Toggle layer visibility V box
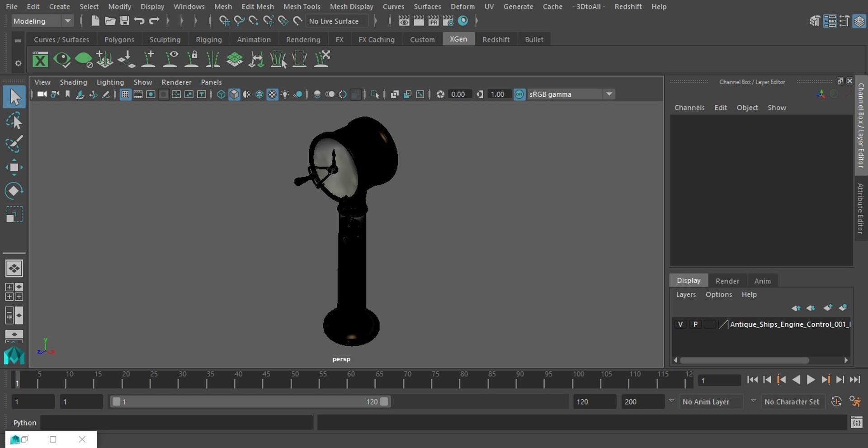The image size is (868, 448). tap(680, 324)
